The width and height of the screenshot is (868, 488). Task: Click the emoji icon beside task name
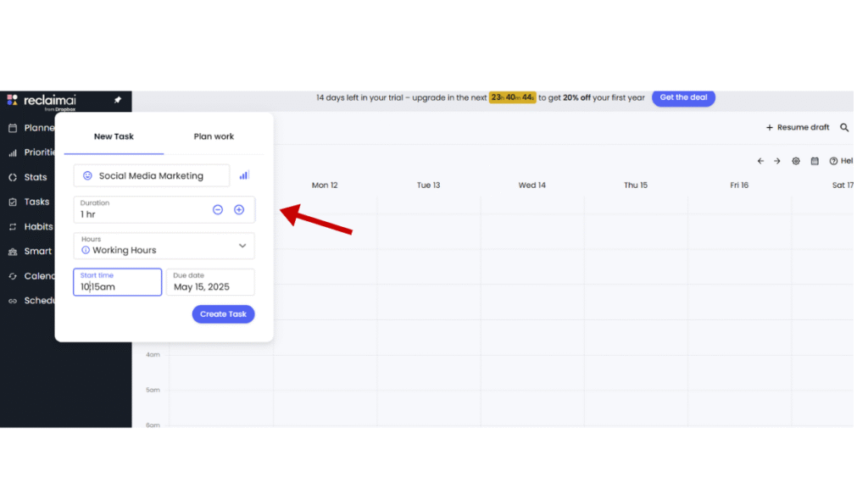coord(87,176)
